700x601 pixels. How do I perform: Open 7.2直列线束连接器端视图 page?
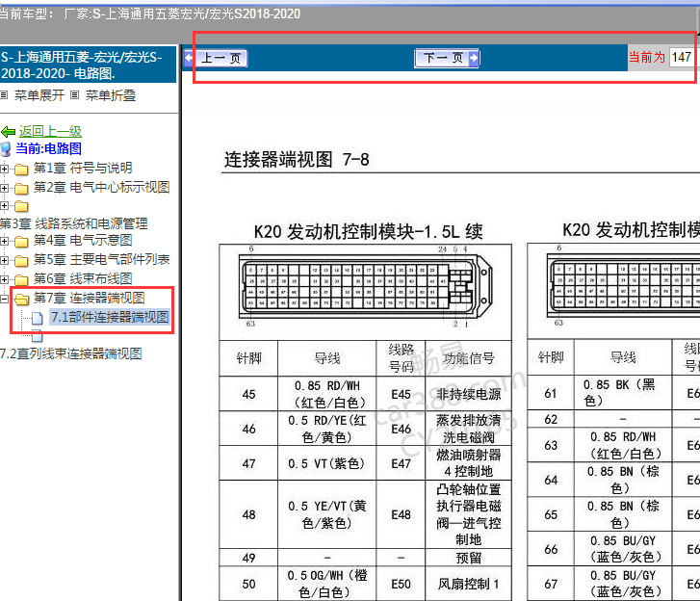pos(71,353)
